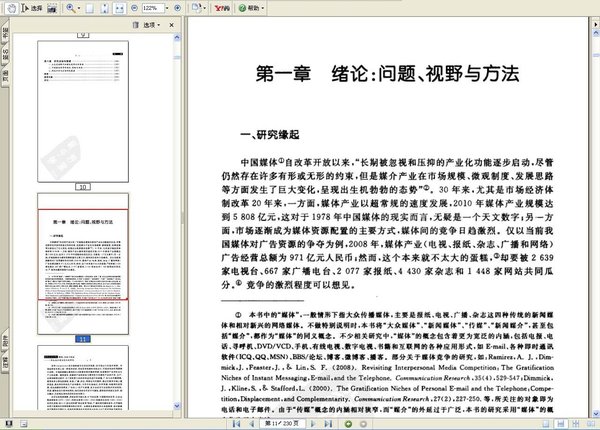Click the chapter title 第一章 绪论
600x430 pixels.
tap(387, 73)
